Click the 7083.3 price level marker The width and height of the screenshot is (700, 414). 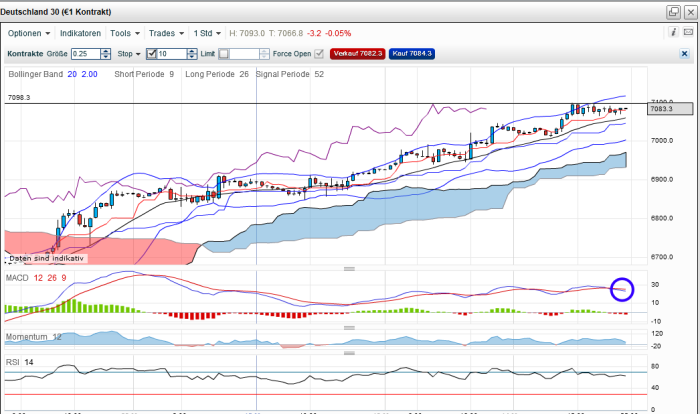(670, 109)
